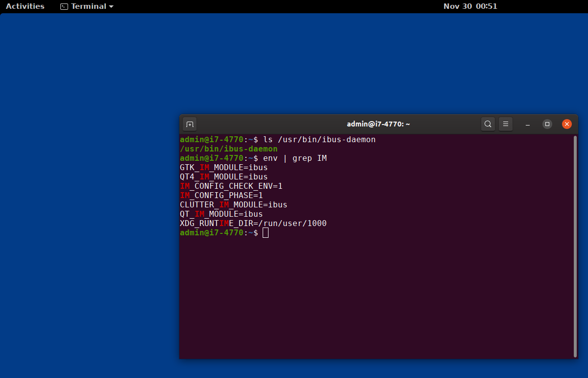Click the Terminal app icon in the top bar
The image size is (588, 378).
point(63,6)
